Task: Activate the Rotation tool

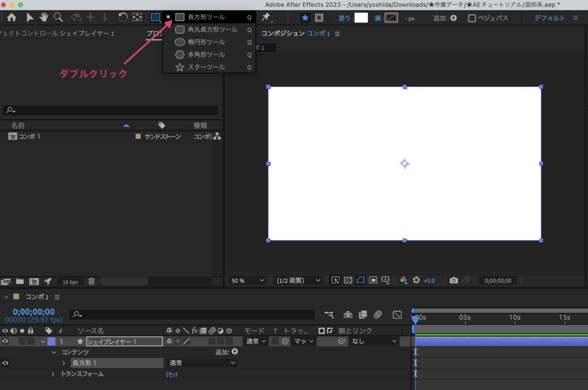Action: [x=123, y=17]
